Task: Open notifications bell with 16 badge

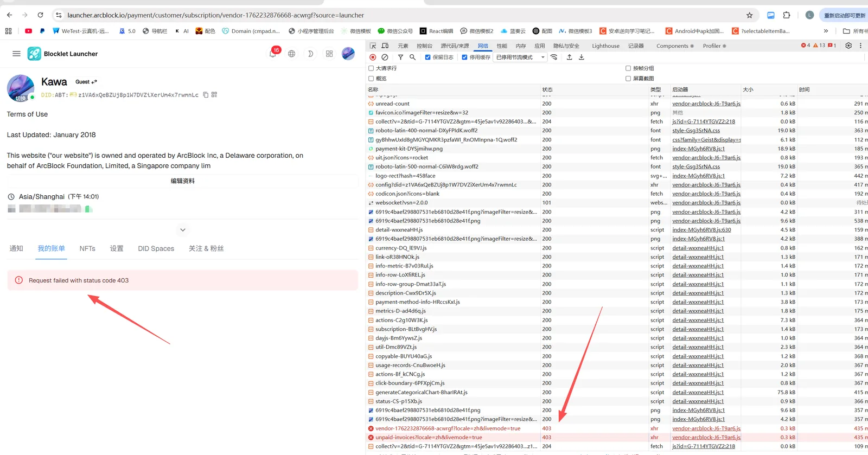Action: pyautogui.click(x=273, y=53)
